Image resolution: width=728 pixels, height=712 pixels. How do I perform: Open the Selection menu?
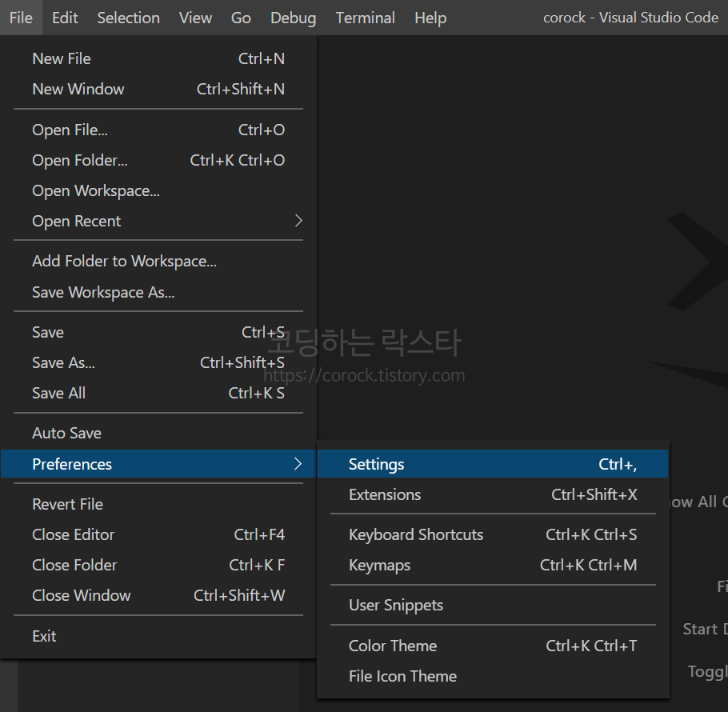coord(128,18)
